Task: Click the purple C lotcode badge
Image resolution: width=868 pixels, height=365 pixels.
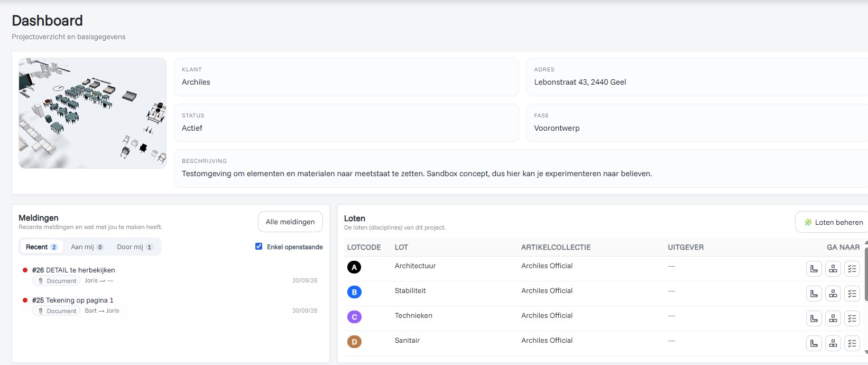Action: 354,317
